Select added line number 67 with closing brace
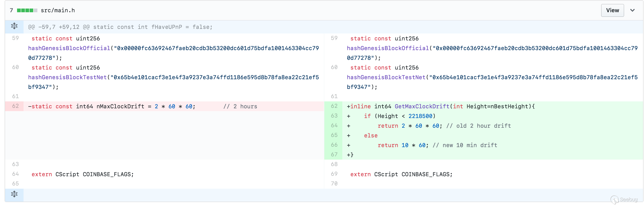644x206 pixels. [x=334, y=155]
